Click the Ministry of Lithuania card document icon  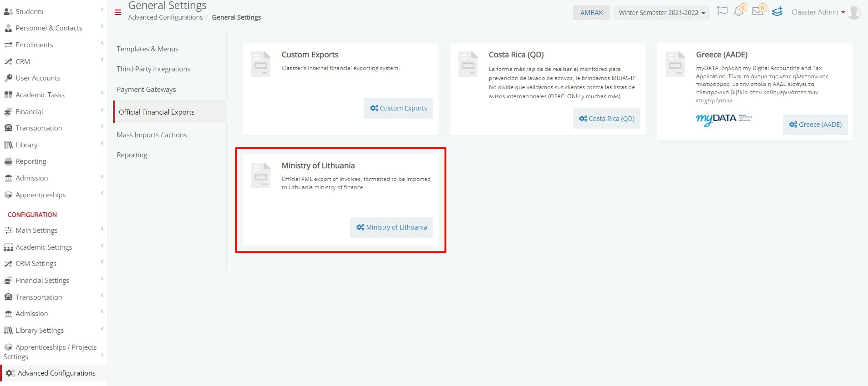pos(261,175)
